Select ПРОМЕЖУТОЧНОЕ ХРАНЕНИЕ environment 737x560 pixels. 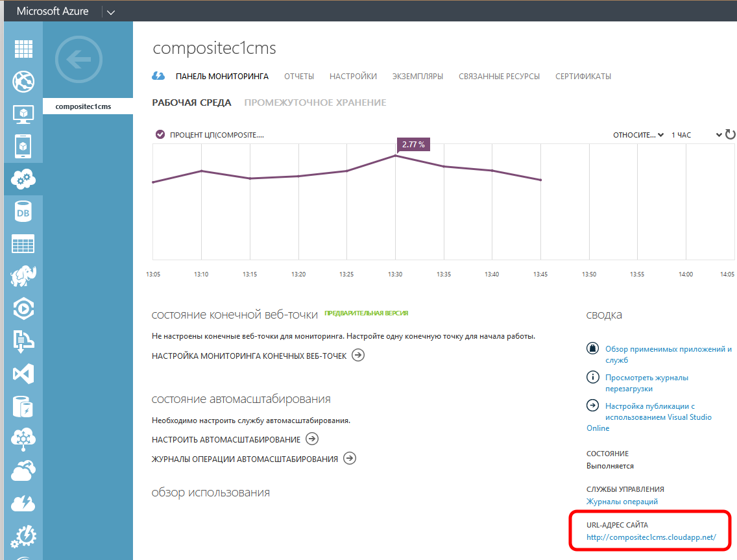click(x=315, y=103)
